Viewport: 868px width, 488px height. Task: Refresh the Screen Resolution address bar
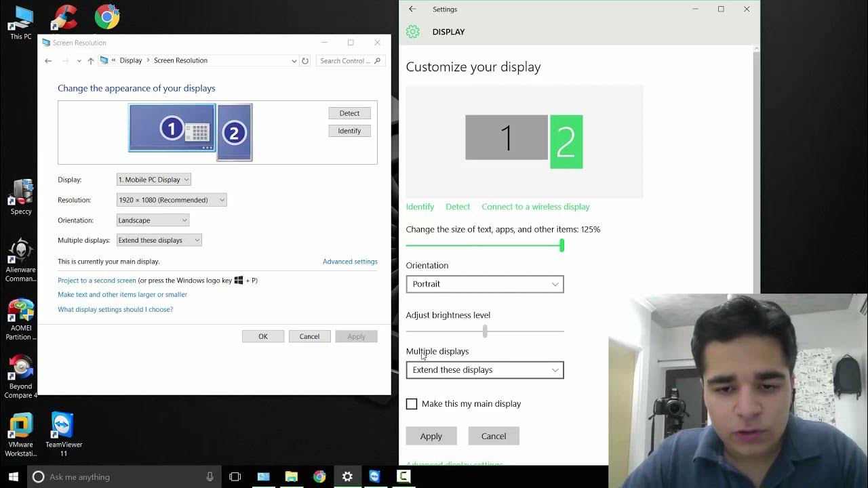(x=305, y=61)
